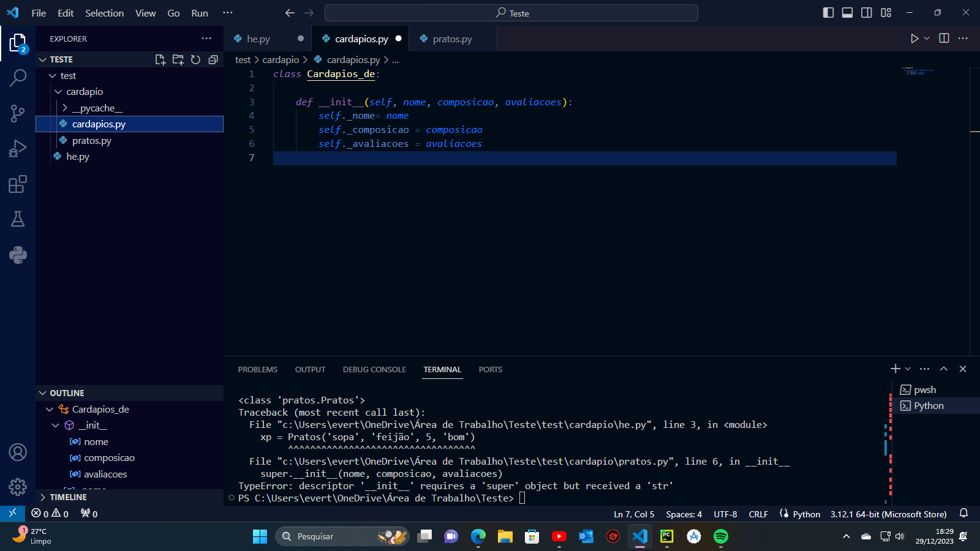Open the Extensions view icon
Screen dimensions: 980x551
tap(18, 184)
